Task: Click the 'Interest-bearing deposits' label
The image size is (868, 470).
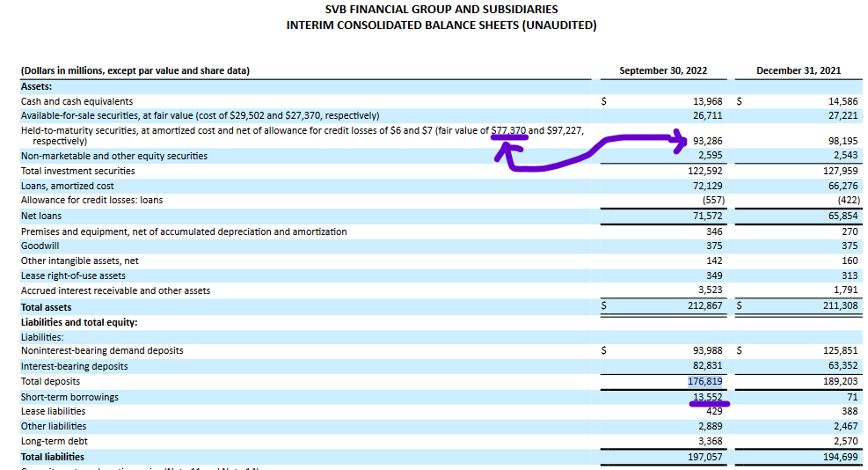Action: click(74, 367)
